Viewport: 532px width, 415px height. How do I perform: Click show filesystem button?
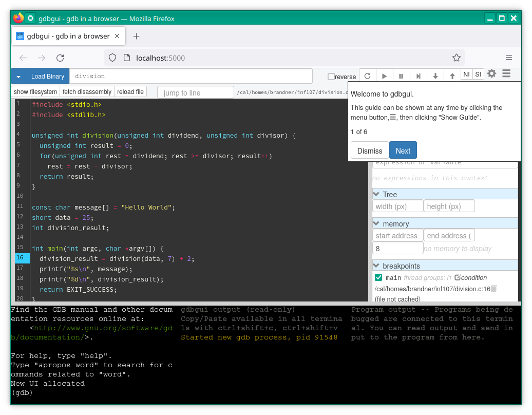click(x=35, y=92)
